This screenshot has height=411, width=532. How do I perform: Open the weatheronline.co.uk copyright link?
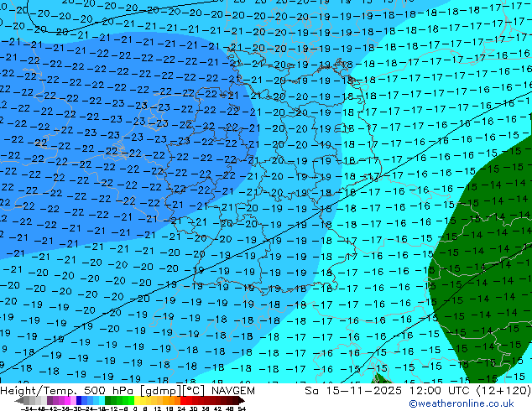(462, 403)
